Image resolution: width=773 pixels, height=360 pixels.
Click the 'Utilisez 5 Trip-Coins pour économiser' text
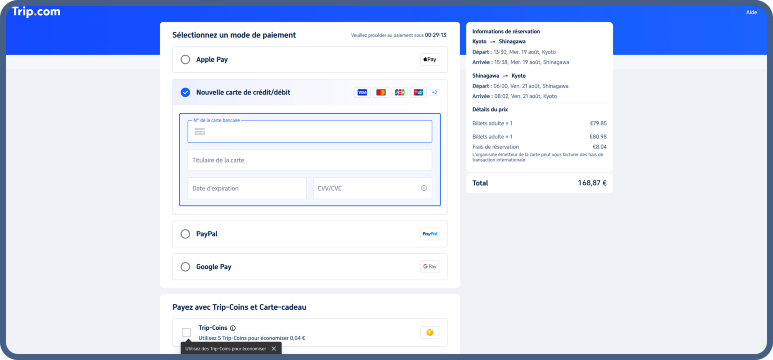coord(251,338)
